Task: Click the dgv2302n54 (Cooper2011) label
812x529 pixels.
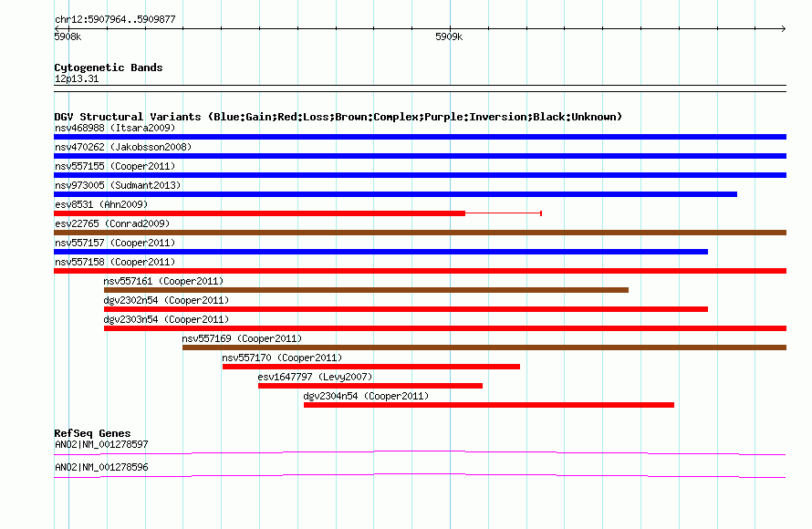Action: point(166,300)
